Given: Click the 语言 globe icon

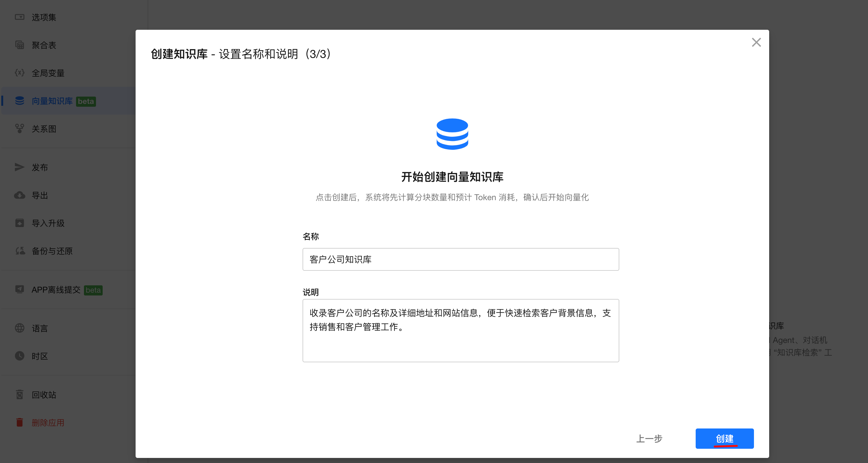Looking at the screenshot, I should [20, 328].
